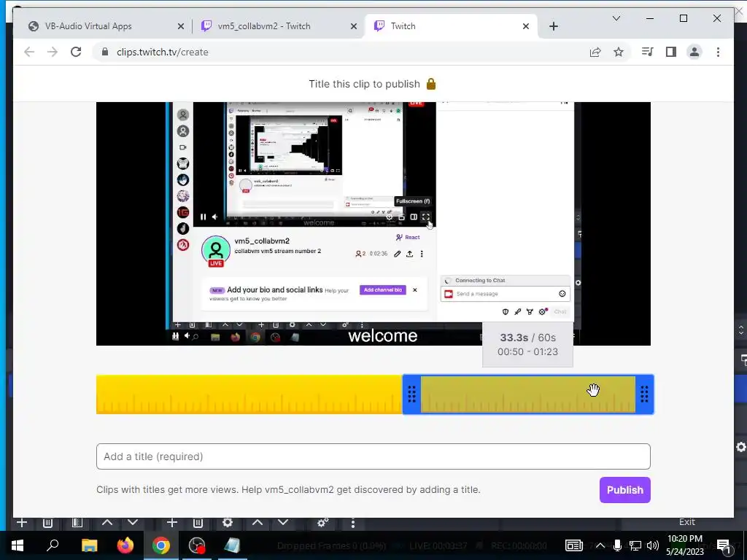The height and width of the screenshot is (560, 747).
Task: Bookmark this page with the star
Action: click(619, 52)
